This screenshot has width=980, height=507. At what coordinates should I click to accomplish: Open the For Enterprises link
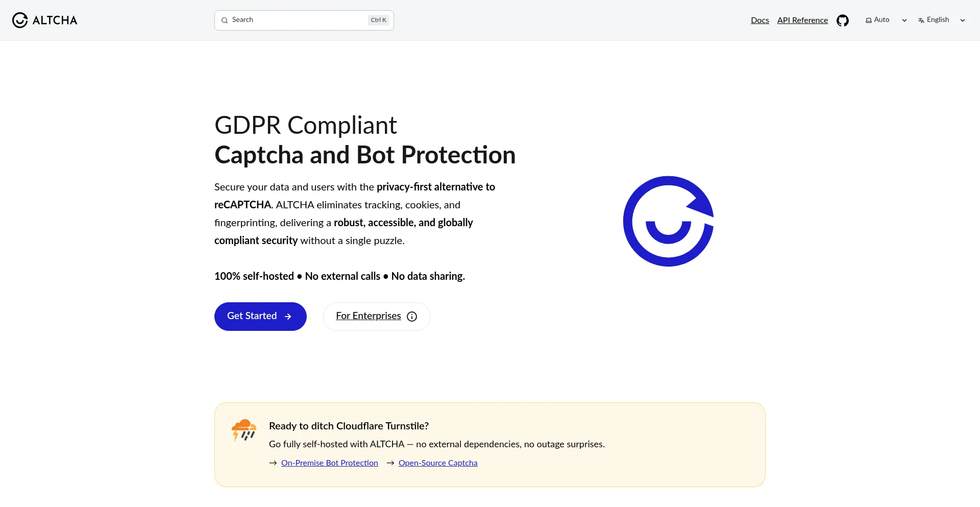click(x=368, y=316)
